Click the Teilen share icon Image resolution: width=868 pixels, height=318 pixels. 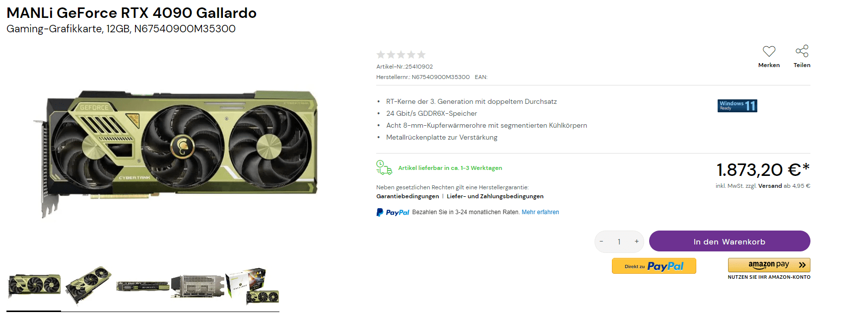click(x=802, y=51)
